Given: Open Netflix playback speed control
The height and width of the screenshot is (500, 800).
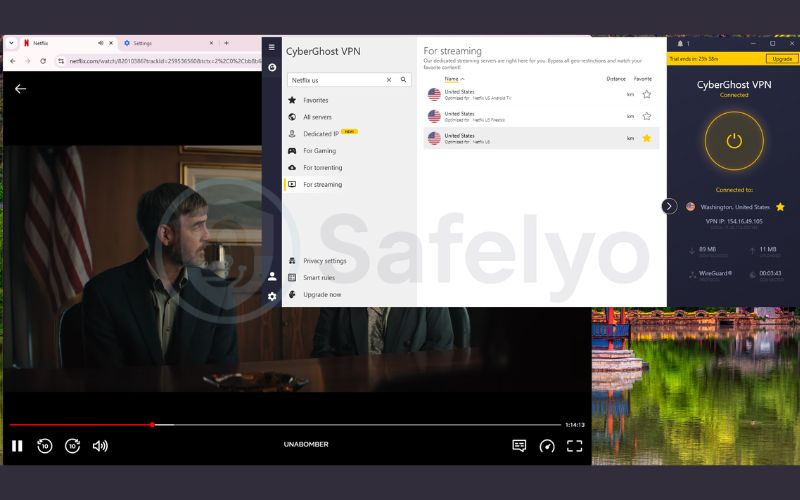Looking at the screenshot, I should click(x=547, y=446).
